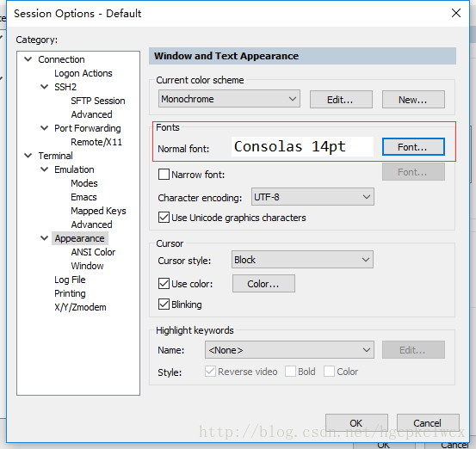
Task: Collapse the Appearance tree chevron
Action: pos(44,238)
